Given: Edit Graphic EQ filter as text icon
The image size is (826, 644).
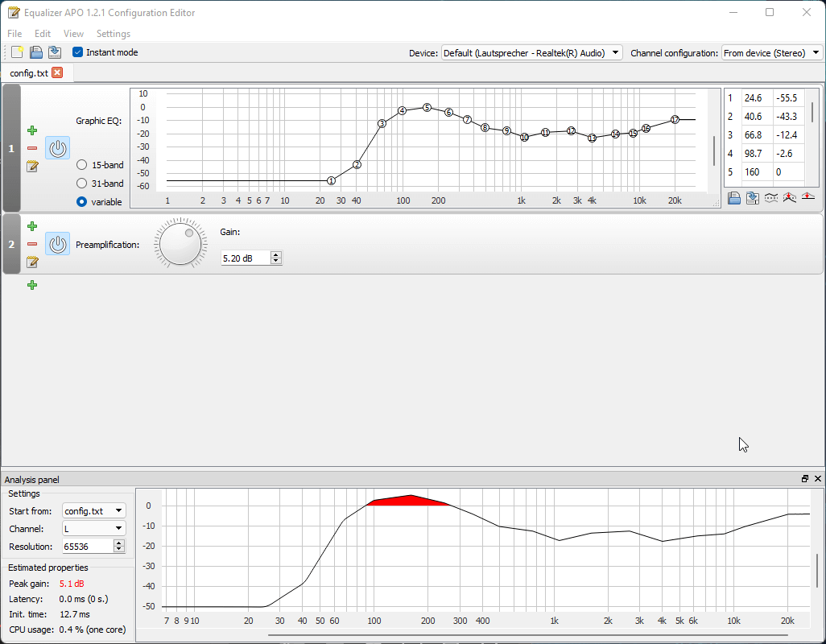Looking at the screenshot, I should pyautogui.click(x=32, y=167).
